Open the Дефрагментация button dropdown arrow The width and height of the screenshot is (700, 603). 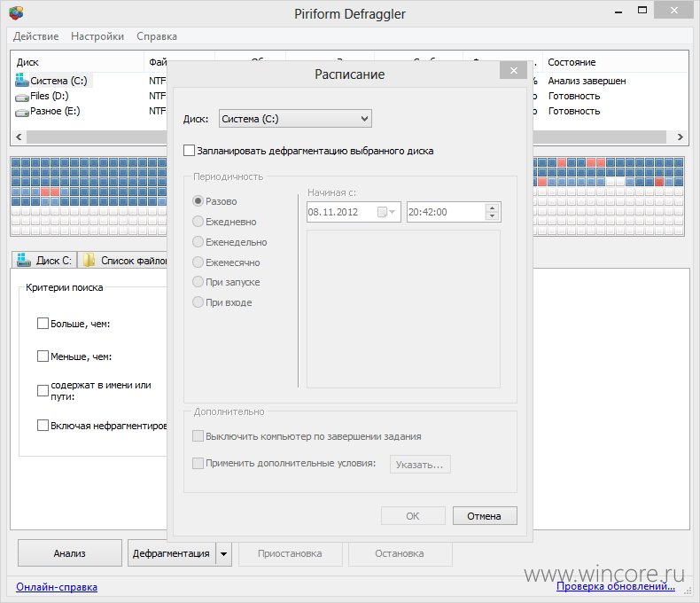223,554
